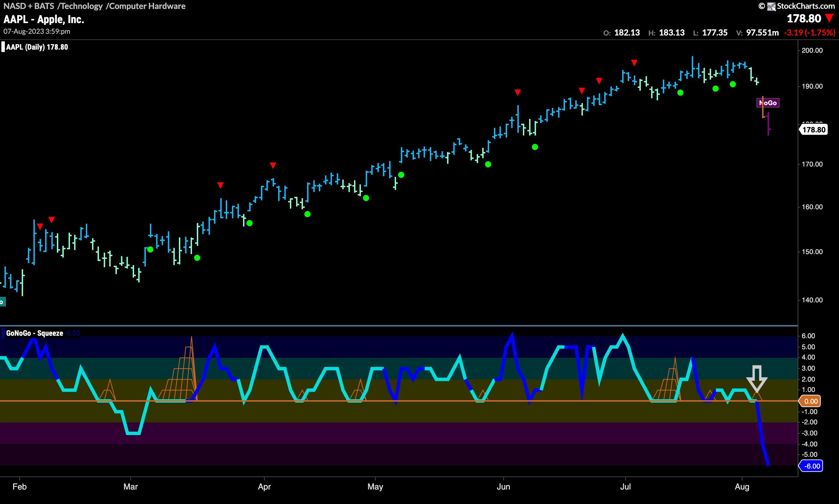Click the red down arrow beside 178.80 header price

click(x=829, y=18)
